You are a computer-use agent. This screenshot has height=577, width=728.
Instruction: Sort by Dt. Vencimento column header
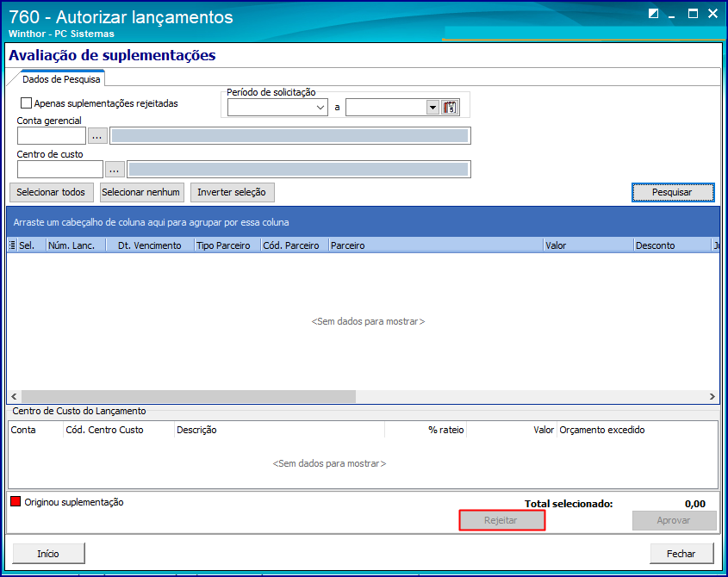[150, 245]
